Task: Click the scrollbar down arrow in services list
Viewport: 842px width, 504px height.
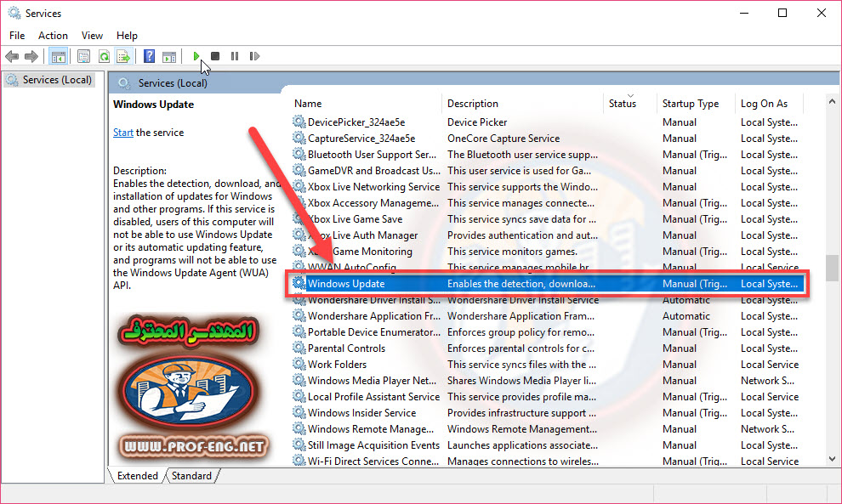Action: [832, 459]
